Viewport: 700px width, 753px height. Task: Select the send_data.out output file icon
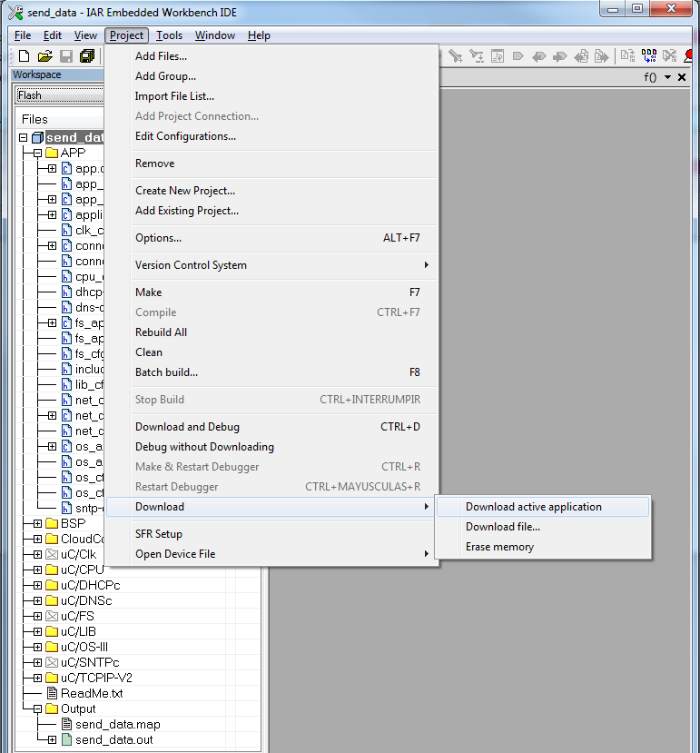(x=66, y=739)
